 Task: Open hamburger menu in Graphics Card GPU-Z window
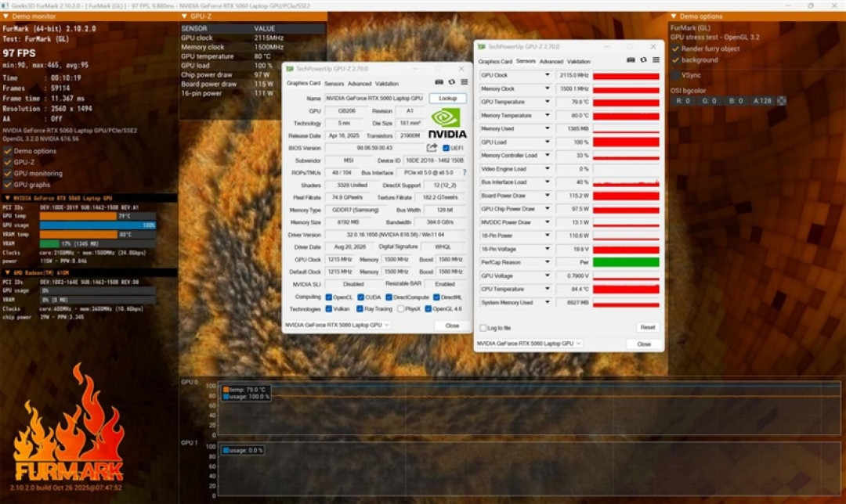(x=464, y=82)
